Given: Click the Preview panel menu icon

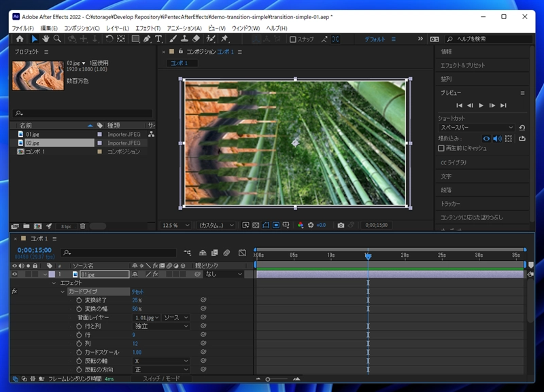Looking at the screenshot, I should click(522, 93).
